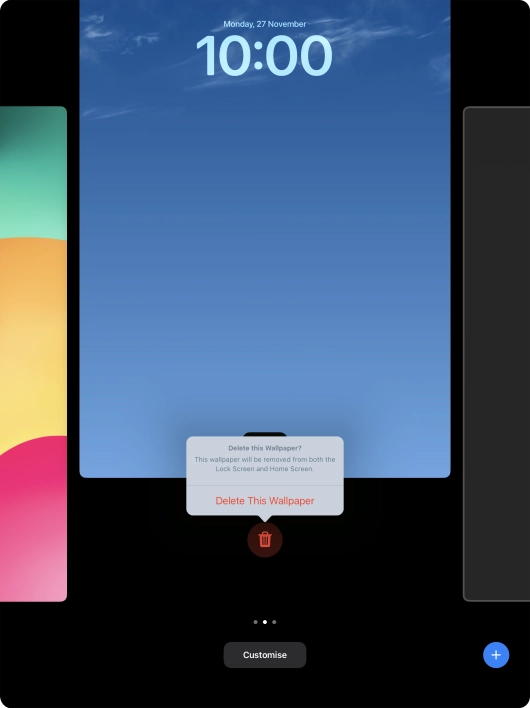This screenshot has width=530, height=708.
Task: Confirm with Delete This Wallpaper
Action: coord(265,501)
